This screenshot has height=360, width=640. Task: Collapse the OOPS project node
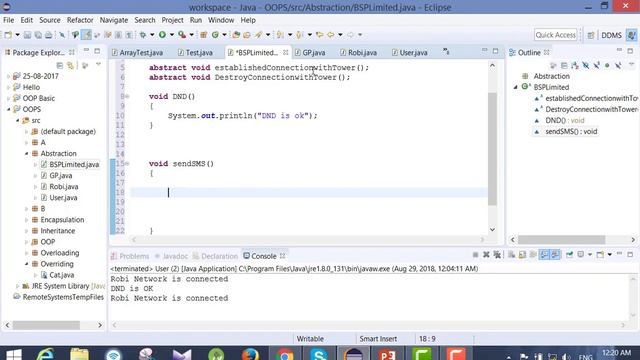click(9, 109)
